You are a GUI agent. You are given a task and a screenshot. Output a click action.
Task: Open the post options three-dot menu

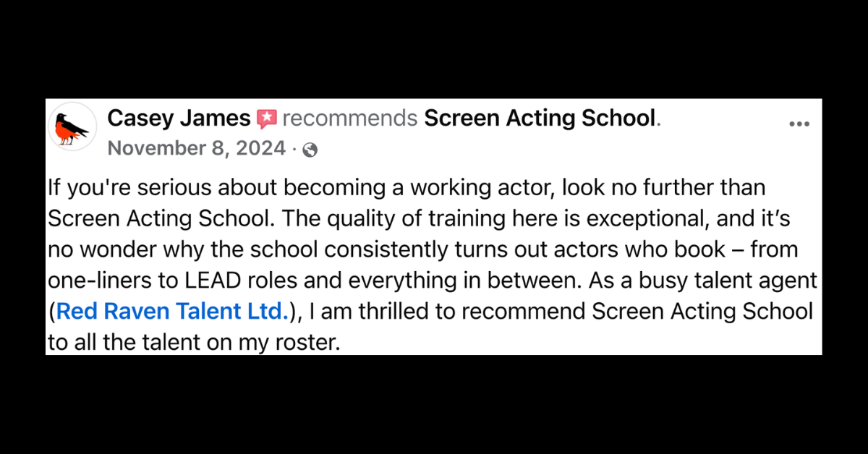pyautogui.click(x=799, y=124)
